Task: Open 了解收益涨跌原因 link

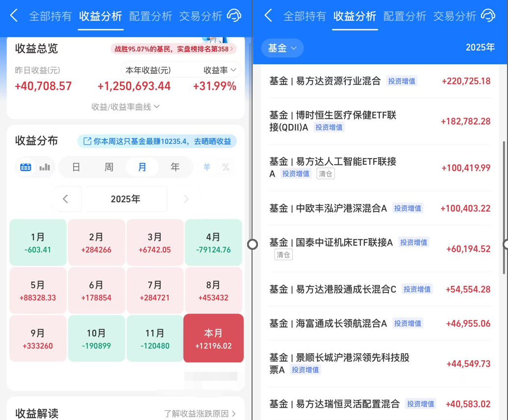Action: (x=200, y=414)
